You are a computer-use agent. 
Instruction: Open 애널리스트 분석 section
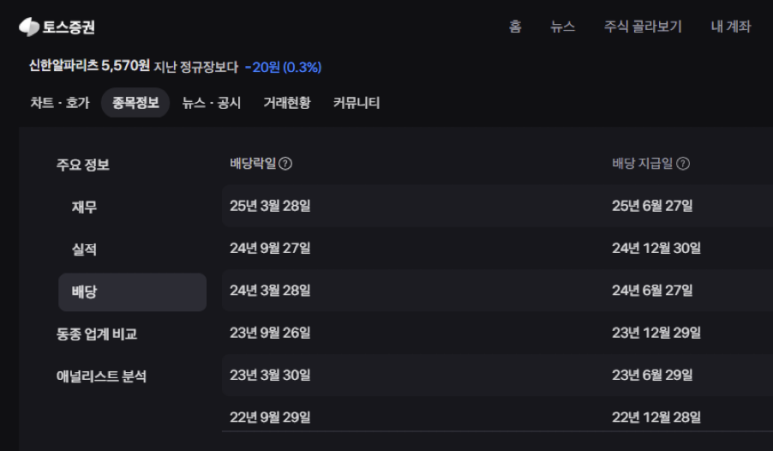point(101,377)
